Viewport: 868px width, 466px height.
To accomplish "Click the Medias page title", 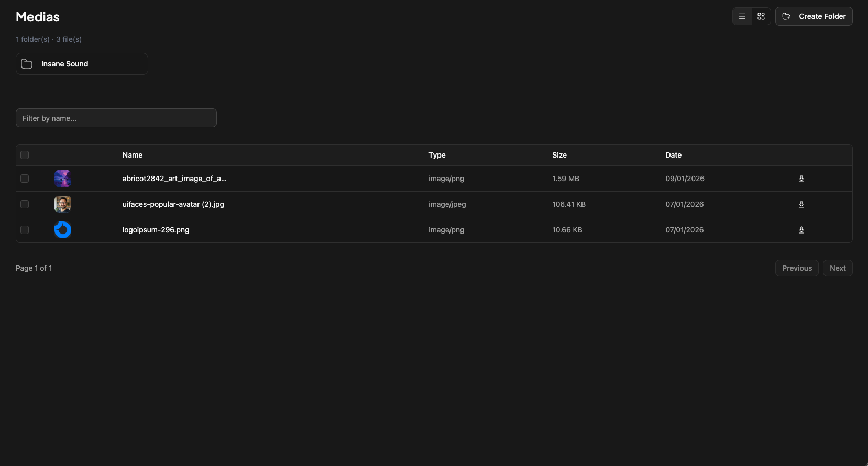I will point(38,17).
